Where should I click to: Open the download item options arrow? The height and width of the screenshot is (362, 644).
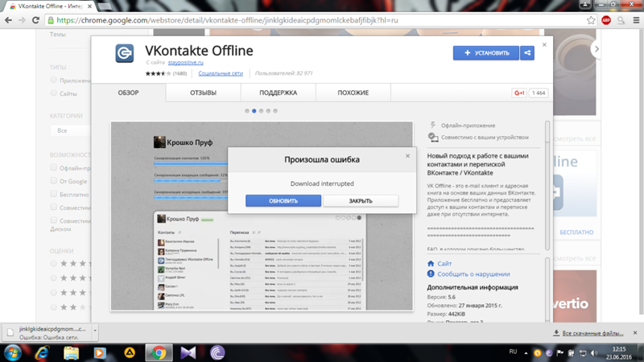click(x=95, y=331)
